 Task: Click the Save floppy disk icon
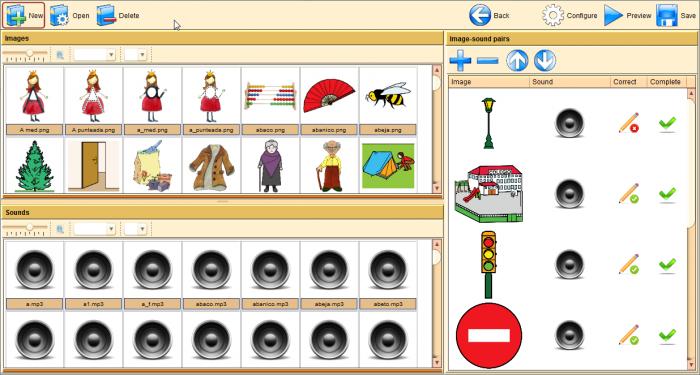[667, 16]
